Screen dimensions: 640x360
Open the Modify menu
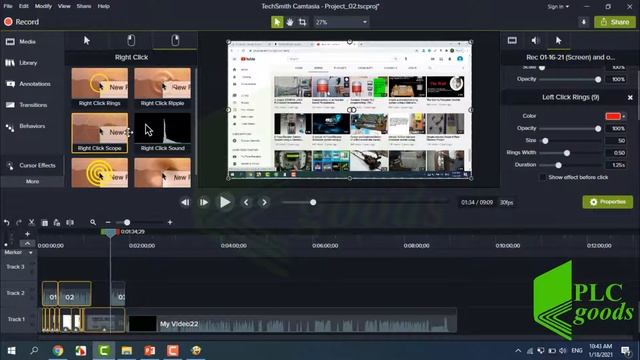[x=43, y=6]
